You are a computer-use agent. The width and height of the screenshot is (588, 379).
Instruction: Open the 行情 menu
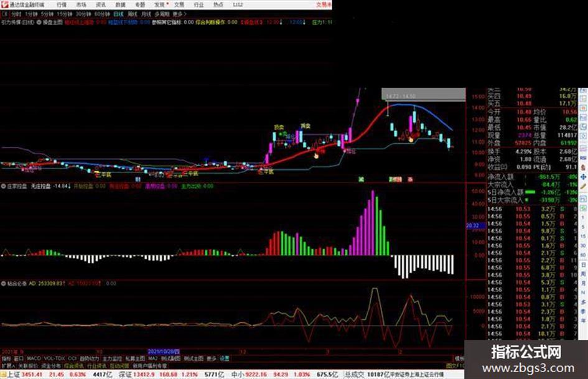(x=62, y=5)
